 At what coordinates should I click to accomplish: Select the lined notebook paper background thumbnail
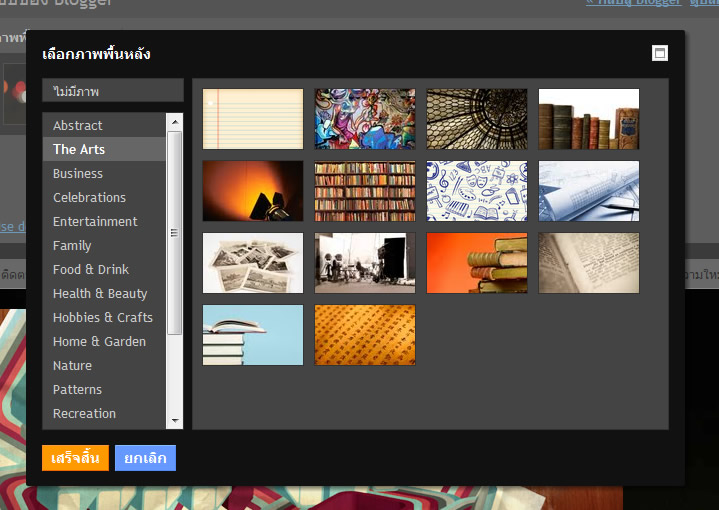click(253, 119)
